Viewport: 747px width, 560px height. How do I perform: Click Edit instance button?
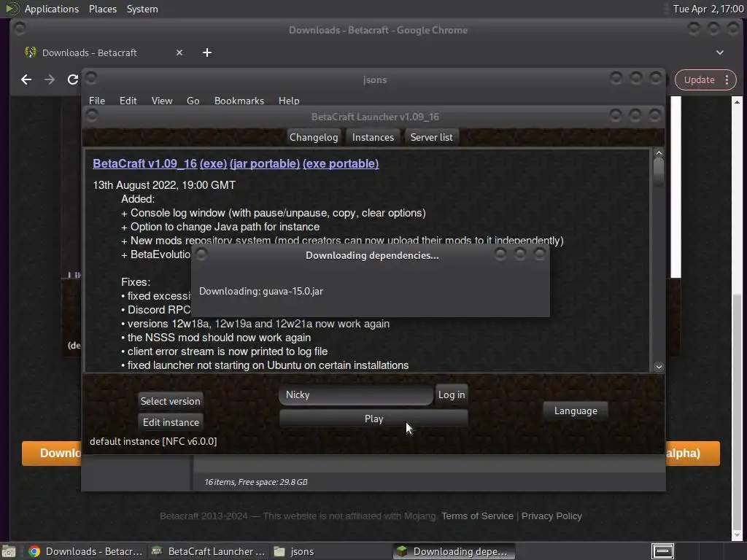coord(171,422)
